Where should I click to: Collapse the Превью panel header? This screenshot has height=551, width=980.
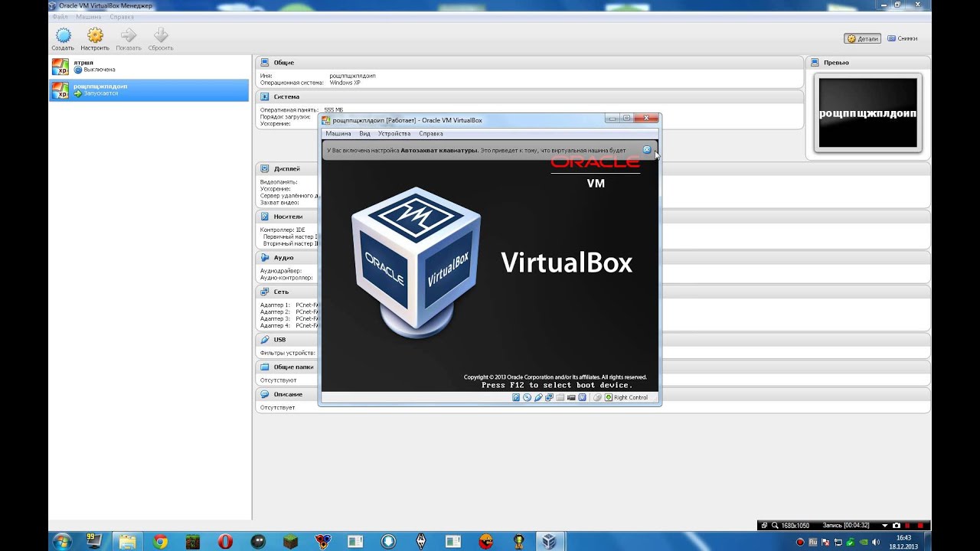click(869, 62)
